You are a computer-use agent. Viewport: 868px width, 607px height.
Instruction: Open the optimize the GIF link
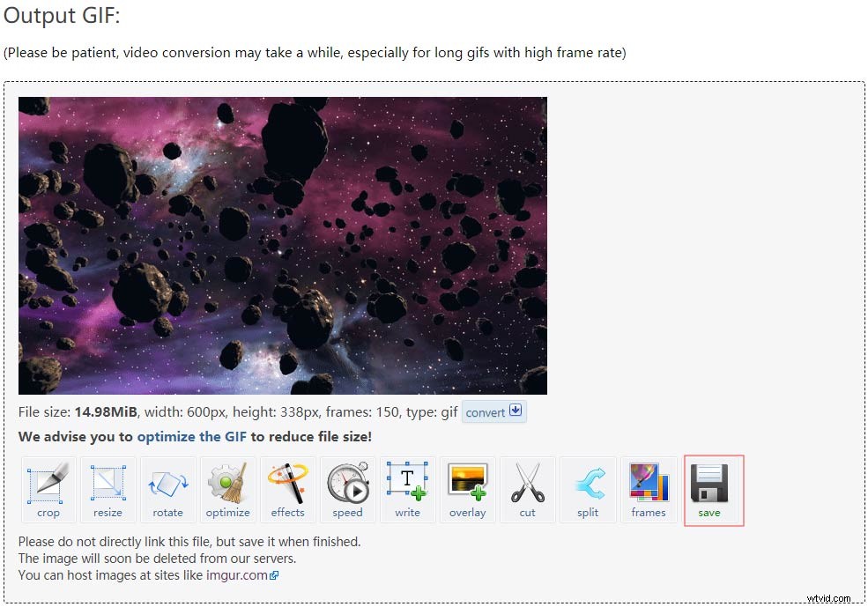(192, 435)
